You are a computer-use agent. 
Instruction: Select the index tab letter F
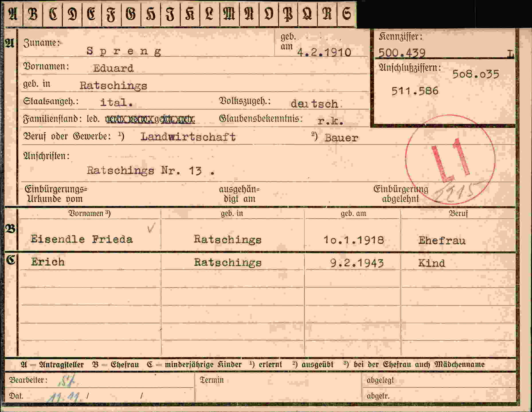click(x=111, y=14)
